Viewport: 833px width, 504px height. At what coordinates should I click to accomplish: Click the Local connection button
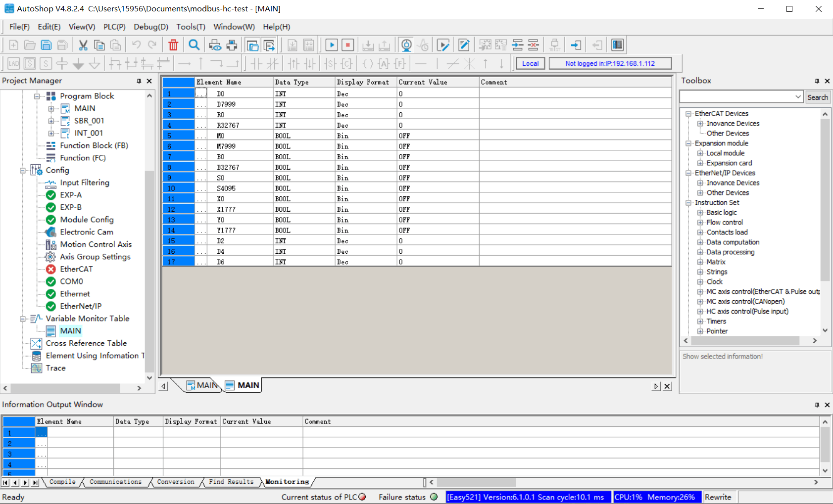(x=530, y=63)
